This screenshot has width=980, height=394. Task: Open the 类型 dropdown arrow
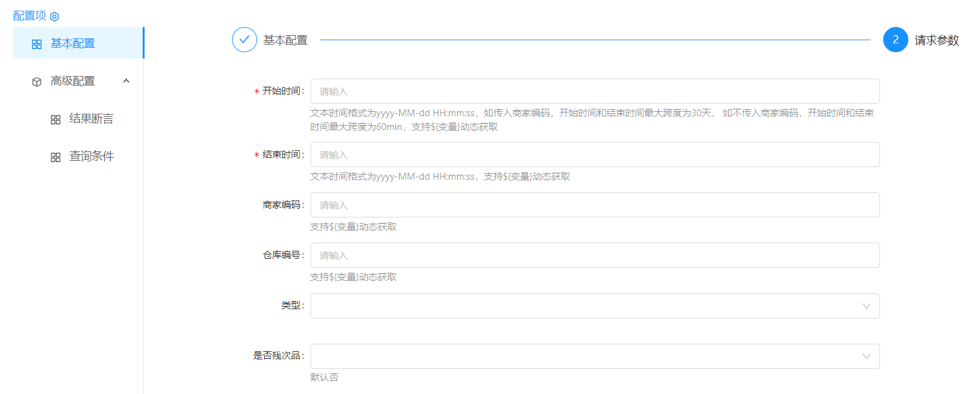pos(866,306)
